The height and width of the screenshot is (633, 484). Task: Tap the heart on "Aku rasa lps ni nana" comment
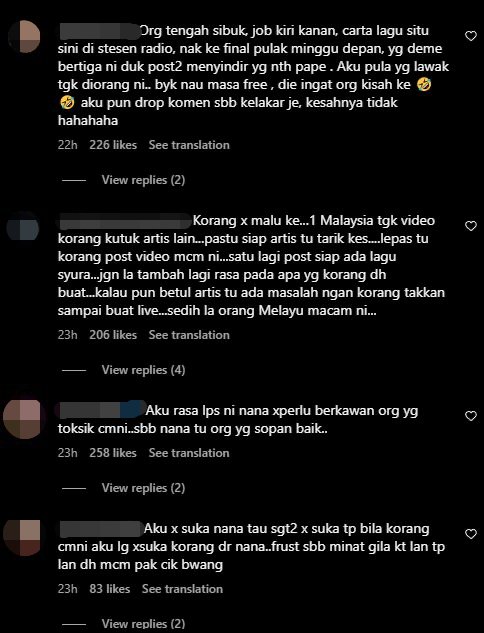pos(471,416)
